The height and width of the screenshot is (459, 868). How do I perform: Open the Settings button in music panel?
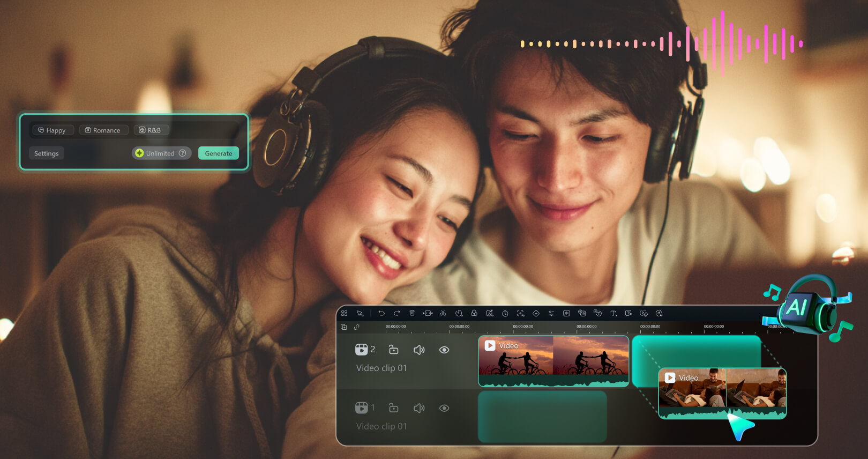[47, 153]
